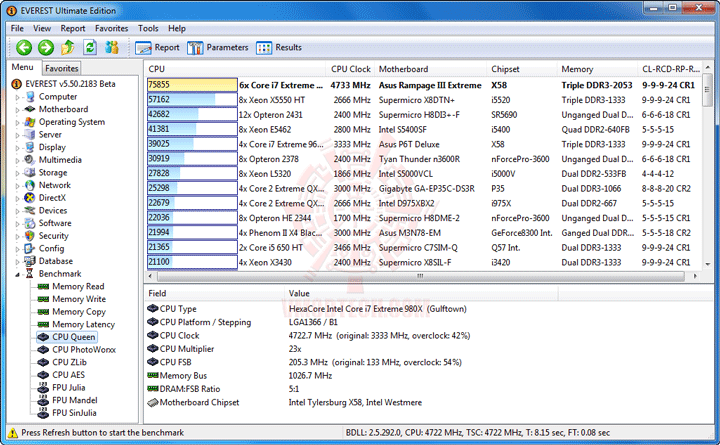Select the Motherboard tree icon
The height and width of the screenshot is (445, 720).
click(30, 109)
